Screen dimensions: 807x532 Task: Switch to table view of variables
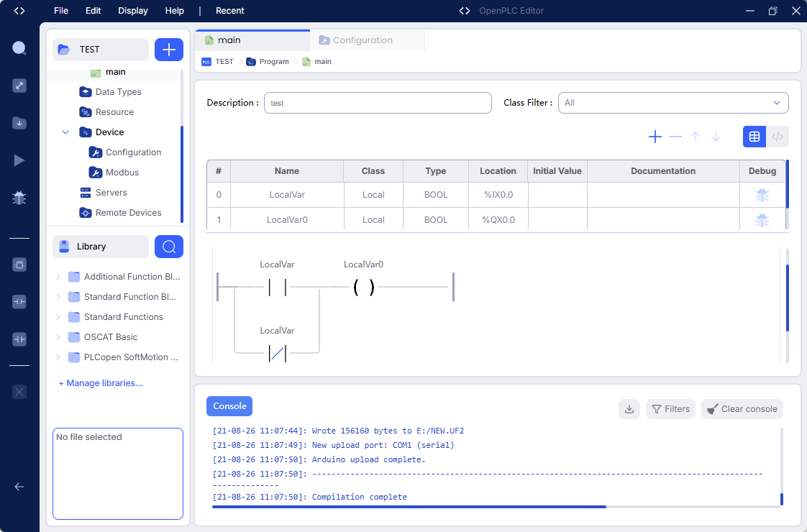click(x=754, y=137)
